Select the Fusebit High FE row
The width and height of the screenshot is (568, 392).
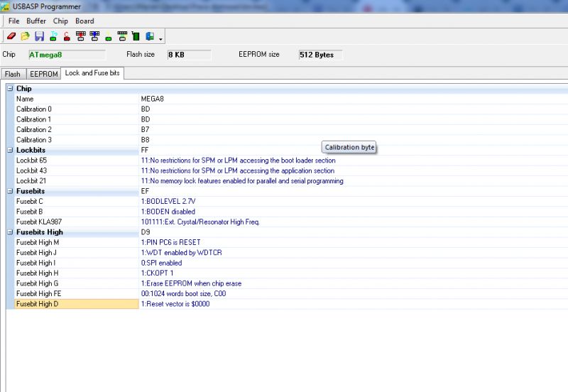291,294
